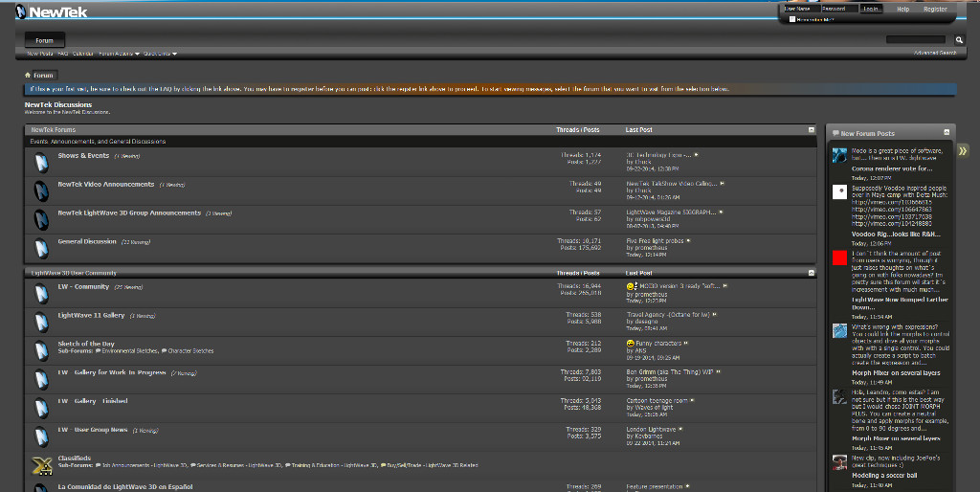Open the Shows & Events forum
980x492 pixels.
tap(84, 156)
